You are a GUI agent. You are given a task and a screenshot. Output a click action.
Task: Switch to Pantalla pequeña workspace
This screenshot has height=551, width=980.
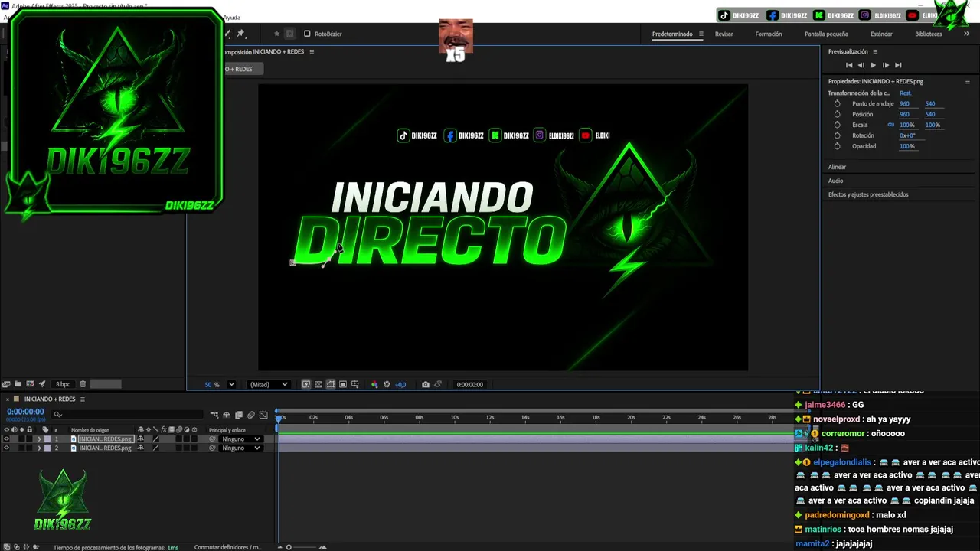point(826,34)
